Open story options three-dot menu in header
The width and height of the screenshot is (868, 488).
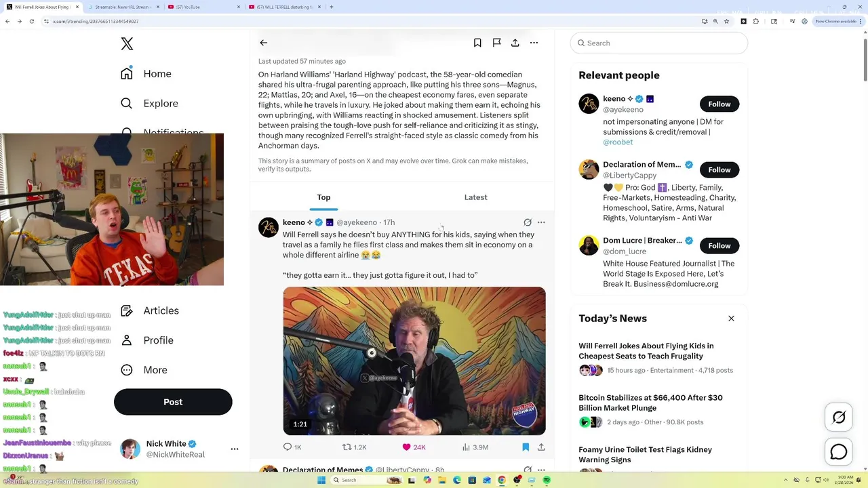pos(534,43)
